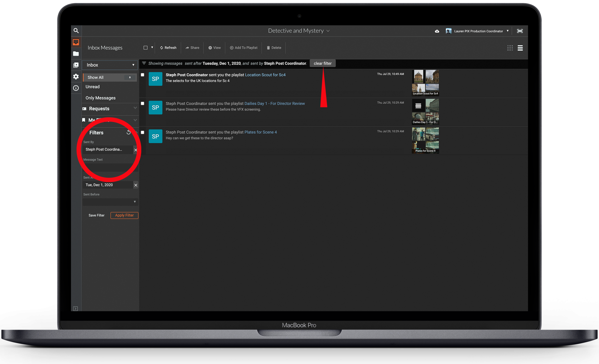
Task: Open the Plates for Scene 4 thumbnail
Action: tap(425, 140)
